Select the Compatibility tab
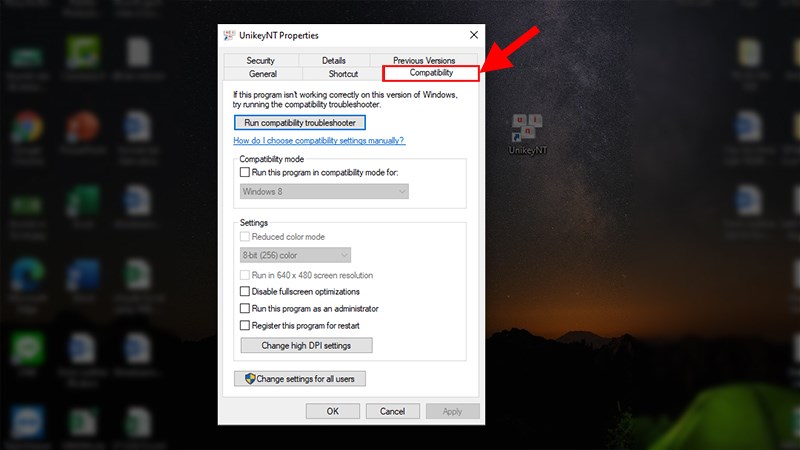800x450 pixels. tap(431, 73)
